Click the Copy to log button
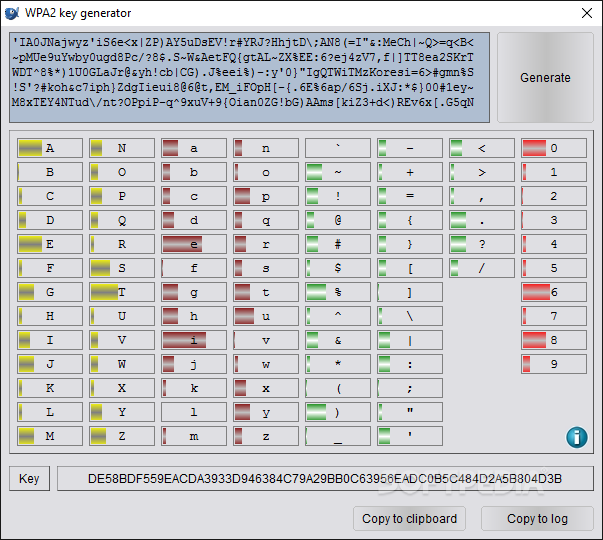603x540 pixels. coord(537,518)
